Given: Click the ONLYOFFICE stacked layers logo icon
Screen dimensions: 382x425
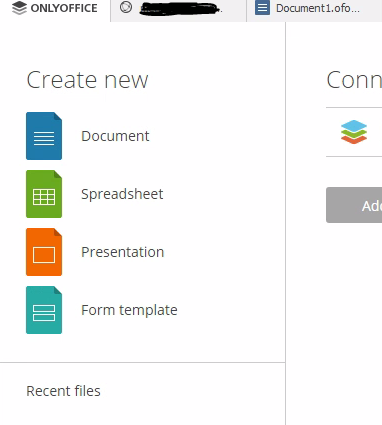Looking at the screenshot, I should [x=19, y=8].
